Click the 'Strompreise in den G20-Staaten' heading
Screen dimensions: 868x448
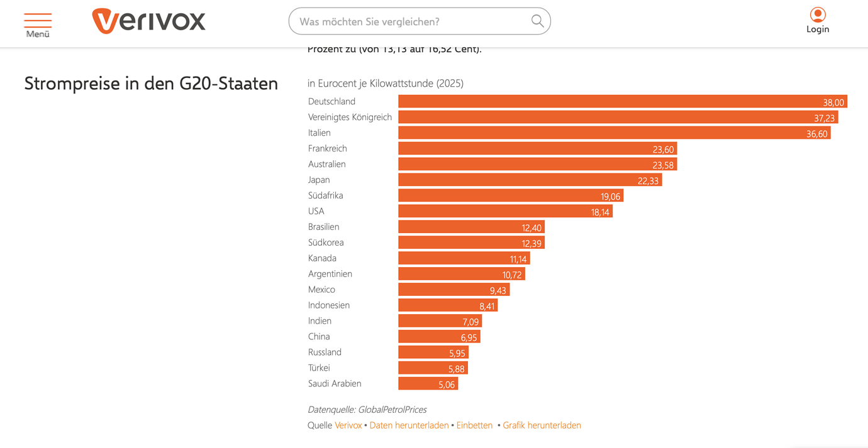click(x=151, y=84)
